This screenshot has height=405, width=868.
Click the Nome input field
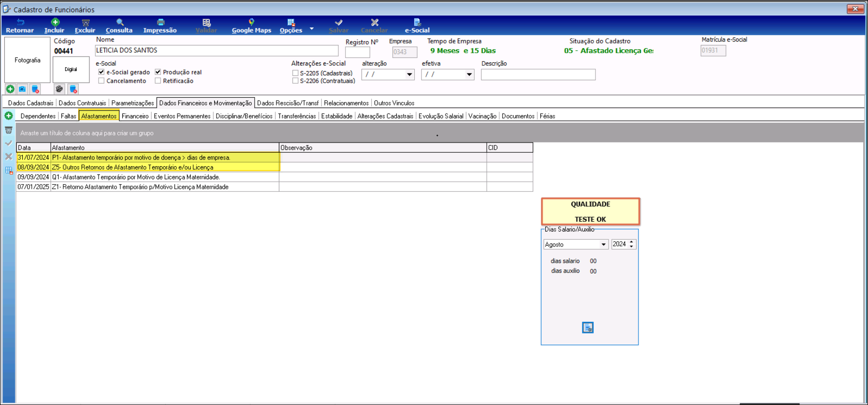coord(217,50)
